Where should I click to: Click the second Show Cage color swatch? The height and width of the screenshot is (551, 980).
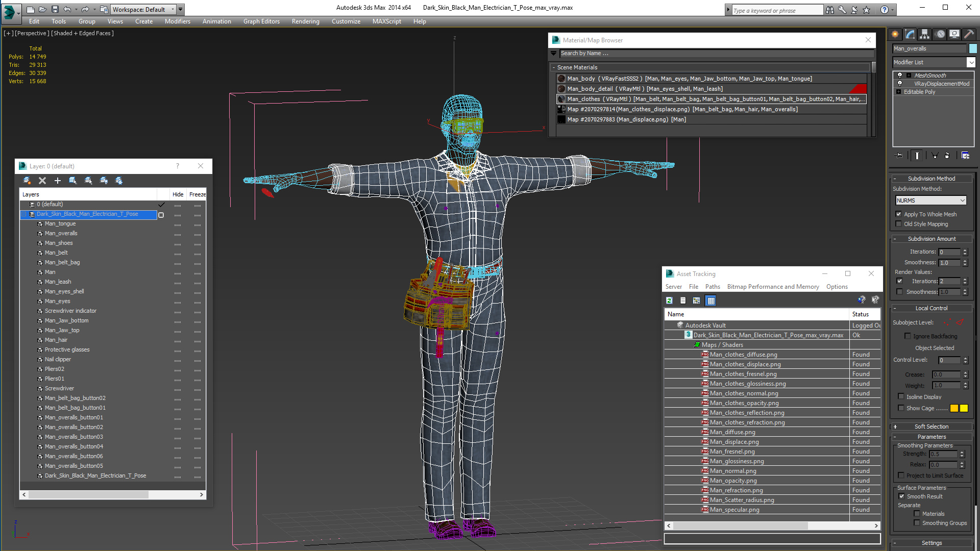[x=964, y=408]
